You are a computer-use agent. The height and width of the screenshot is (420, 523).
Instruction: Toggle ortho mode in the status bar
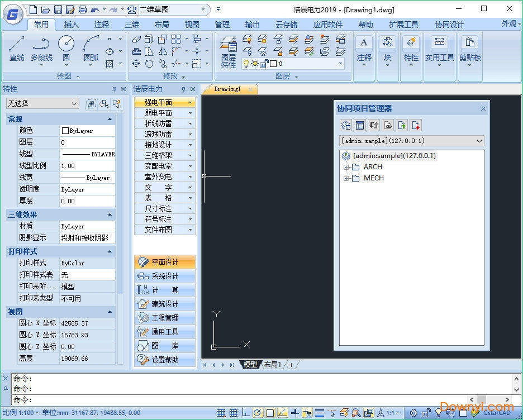245,413
